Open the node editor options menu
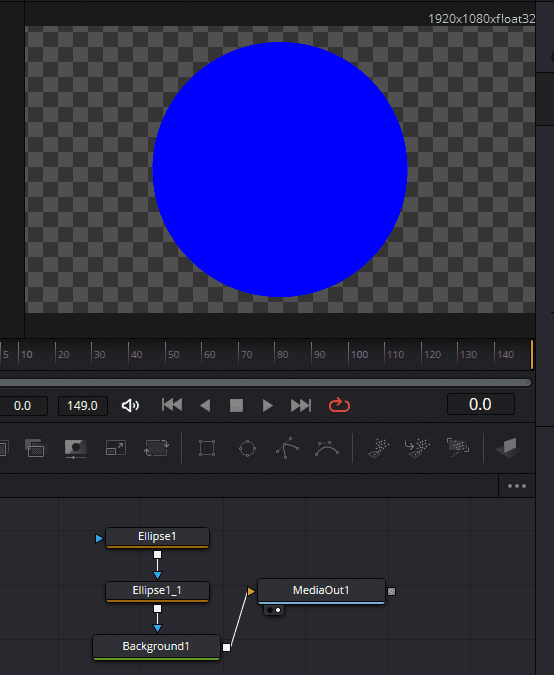This screenshot has height=675, width=554. [x=517, y=486]
